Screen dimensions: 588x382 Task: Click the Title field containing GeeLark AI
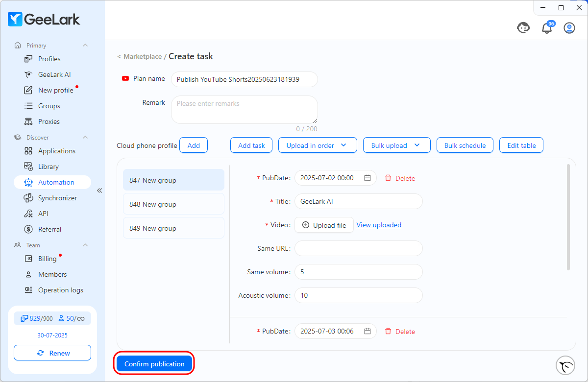coord(358,201)
